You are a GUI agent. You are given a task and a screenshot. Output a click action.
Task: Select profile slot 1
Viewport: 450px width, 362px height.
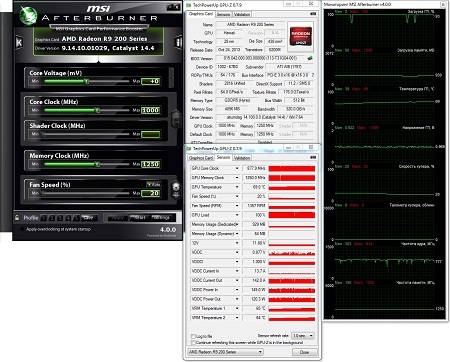tap(44, 218)
